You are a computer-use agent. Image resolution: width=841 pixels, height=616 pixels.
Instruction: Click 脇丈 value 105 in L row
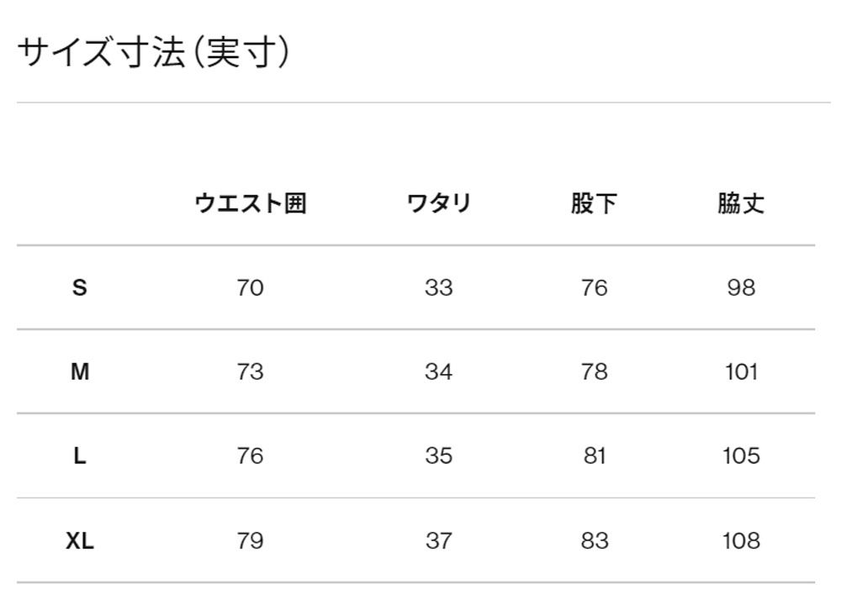741,456
